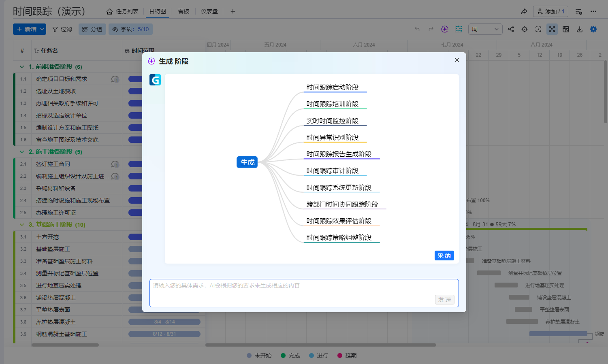Click the locate today target icon
The height and width of the screenshot is (364, 608).
[525, 29]
